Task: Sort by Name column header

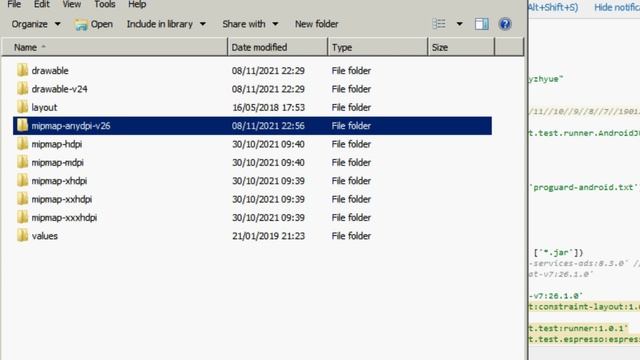Action: pyautogui.click(x=115, y=47)
